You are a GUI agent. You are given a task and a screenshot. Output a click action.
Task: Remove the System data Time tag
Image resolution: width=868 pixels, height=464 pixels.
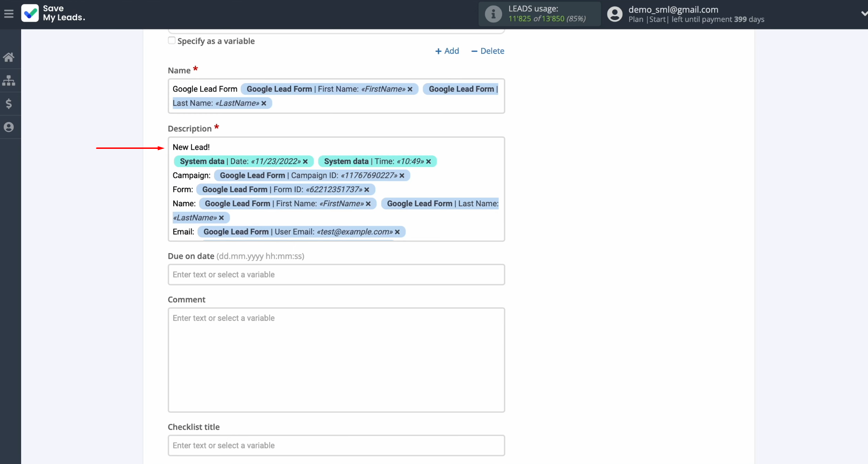tap(428, 162)
